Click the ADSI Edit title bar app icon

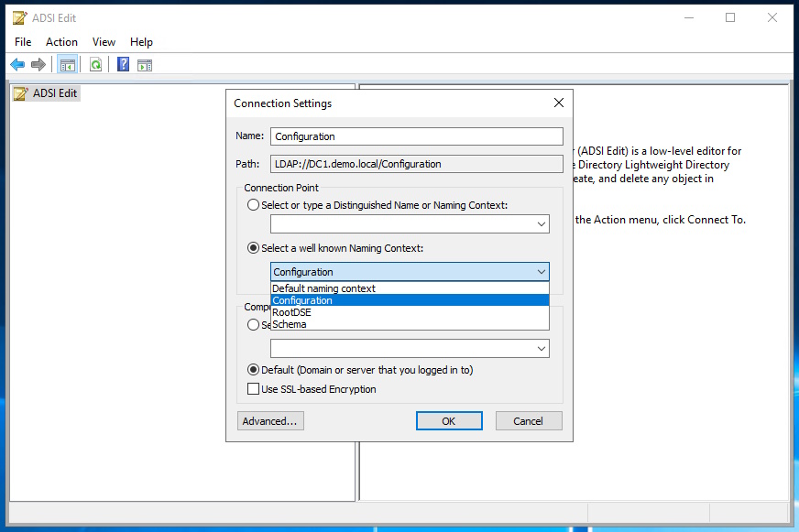click(x=20, y=17)
